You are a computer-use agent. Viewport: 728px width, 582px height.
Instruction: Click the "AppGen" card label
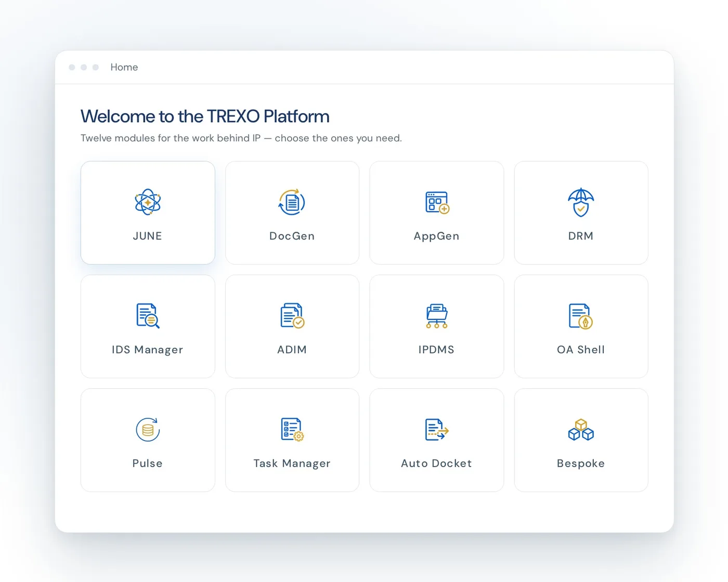click(x=437, y=236)
